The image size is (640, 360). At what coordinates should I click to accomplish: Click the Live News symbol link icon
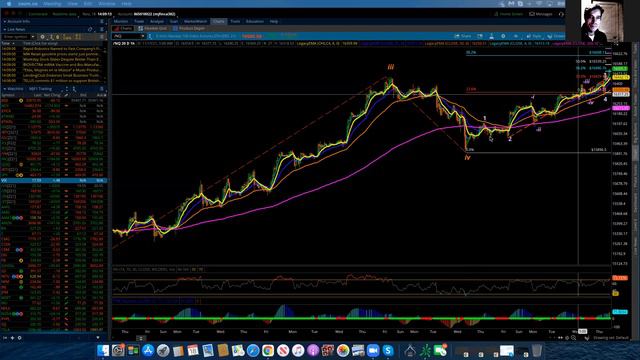click(90, 29)
